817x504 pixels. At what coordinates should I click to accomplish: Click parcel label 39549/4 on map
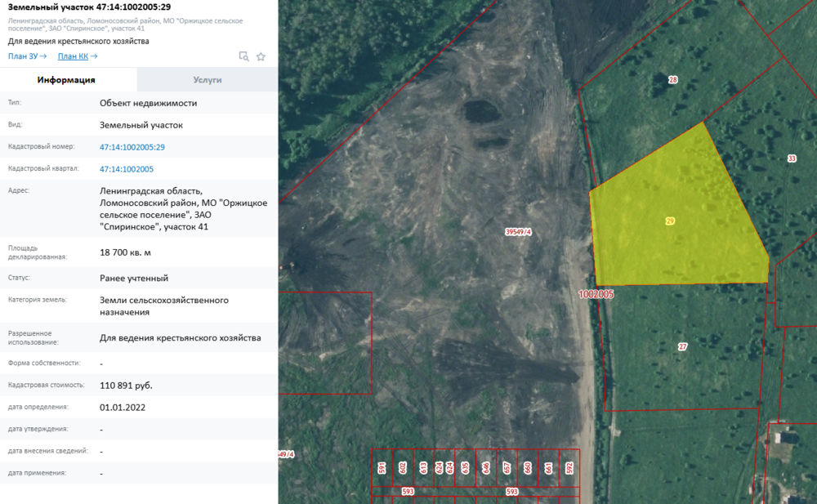pyautogui.click(x=519, y=233)
